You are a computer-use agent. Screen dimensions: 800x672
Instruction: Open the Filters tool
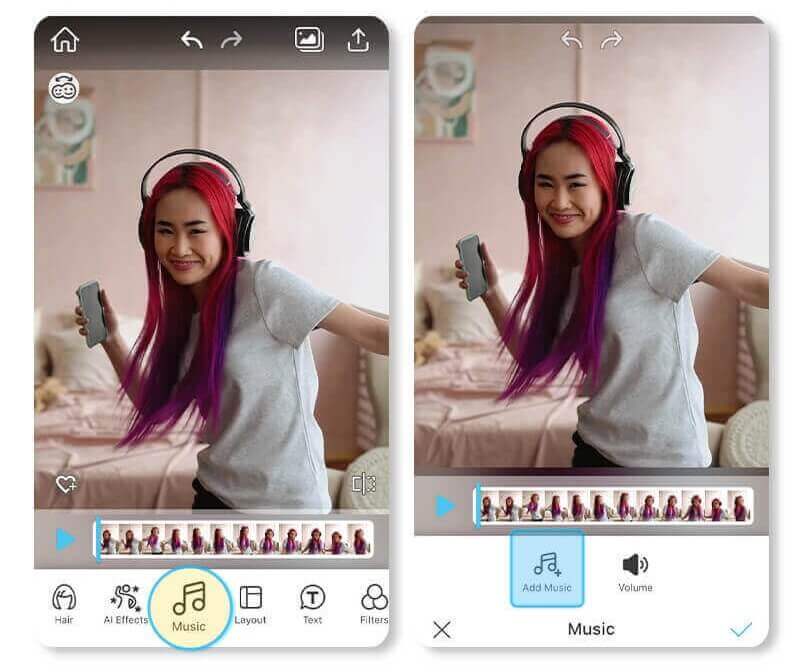click(373, 604)
